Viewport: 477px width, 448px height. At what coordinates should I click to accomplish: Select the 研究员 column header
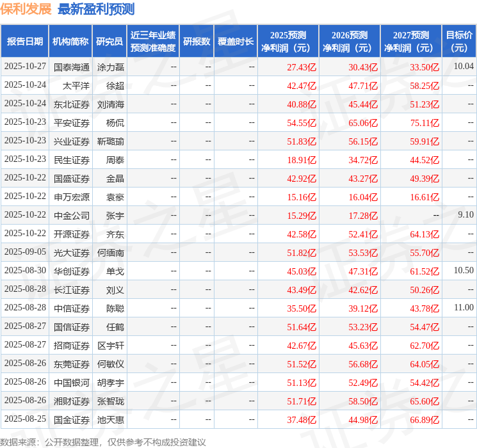pyautogui.click(x=109, y=42)
